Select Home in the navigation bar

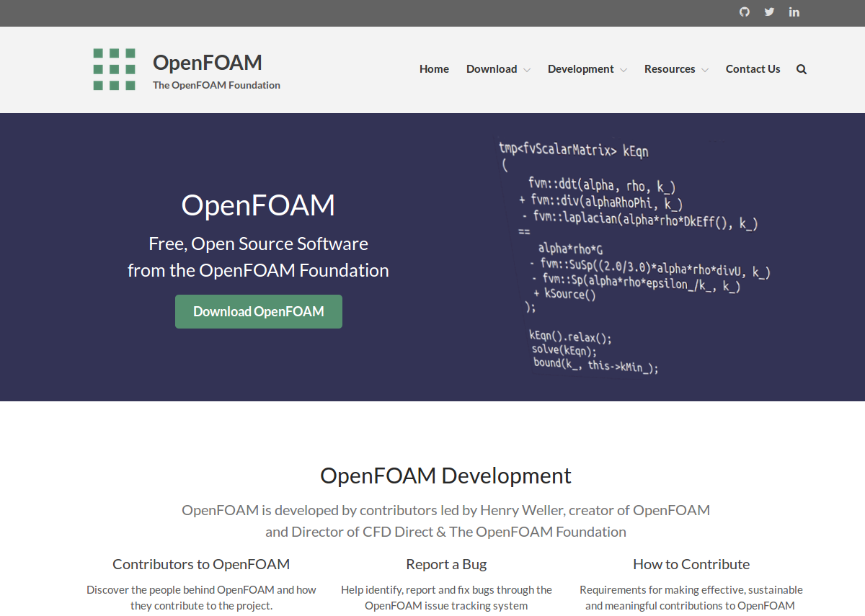click(x=434, y=68)
